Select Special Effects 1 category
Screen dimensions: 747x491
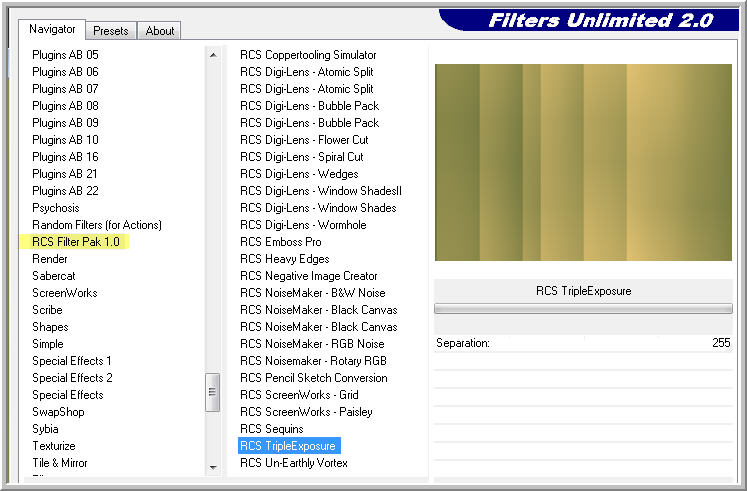(x=72, y=361)
